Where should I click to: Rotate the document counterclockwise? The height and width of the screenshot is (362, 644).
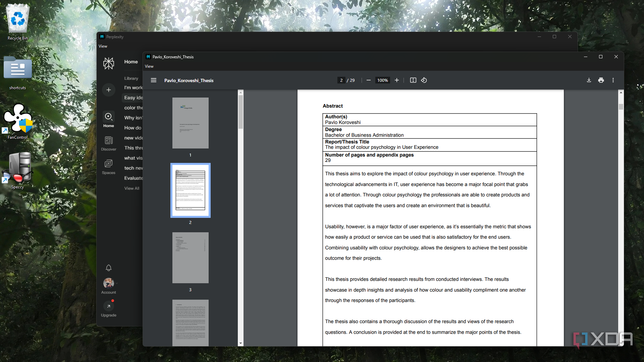[424, 80]
